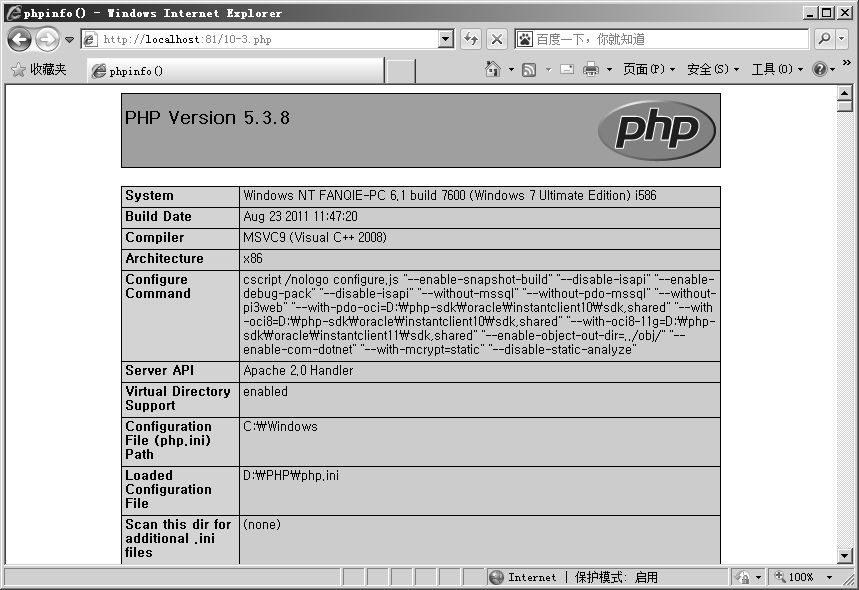Click the scrollbar up arrow
The image size is (859, 590).
point(844,93)
